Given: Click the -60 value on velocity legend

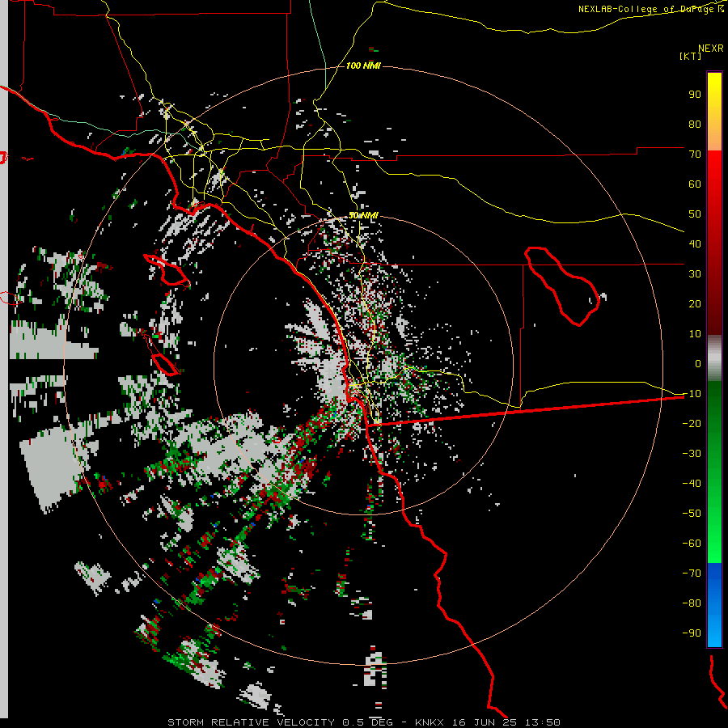Looking at the screenshot, I should (692, 544).
